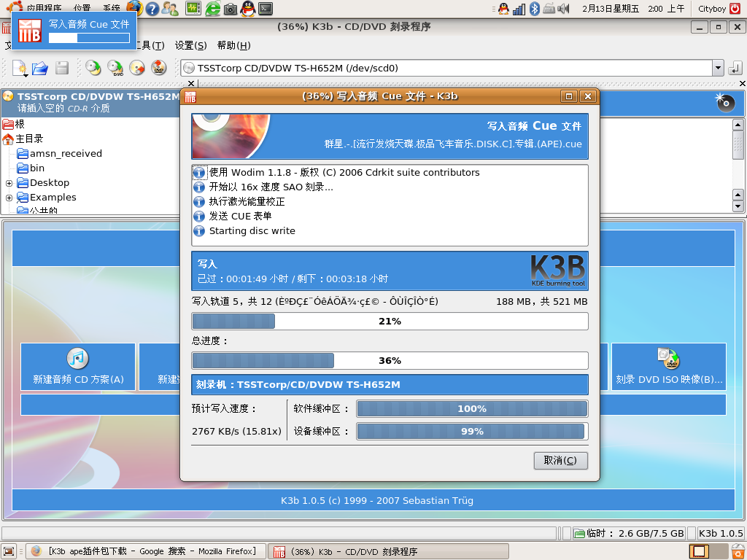Viewport: 747px width, 560px height.
Task: Open the Terminal launcher icon
Action: (266, 9)
